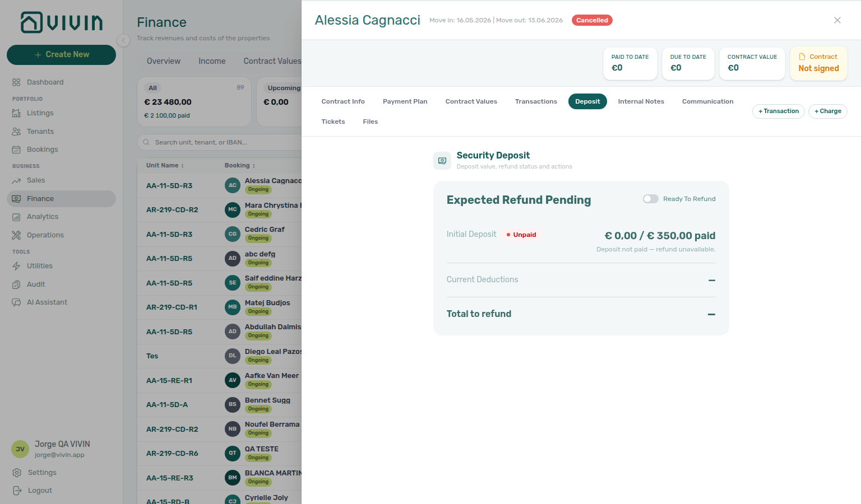
Task: Collapse the sidebar with arrow button
Action: coord(123,40)
